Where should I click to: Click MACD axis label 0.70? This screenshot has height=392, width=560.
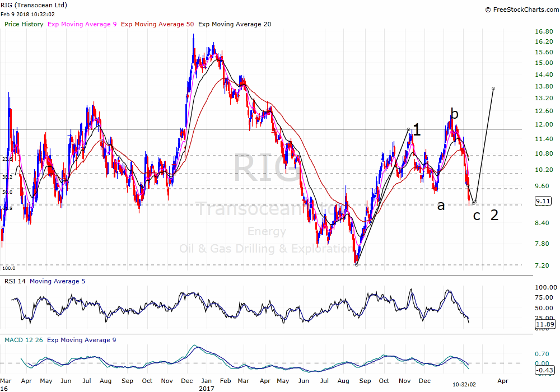point(542,354)
